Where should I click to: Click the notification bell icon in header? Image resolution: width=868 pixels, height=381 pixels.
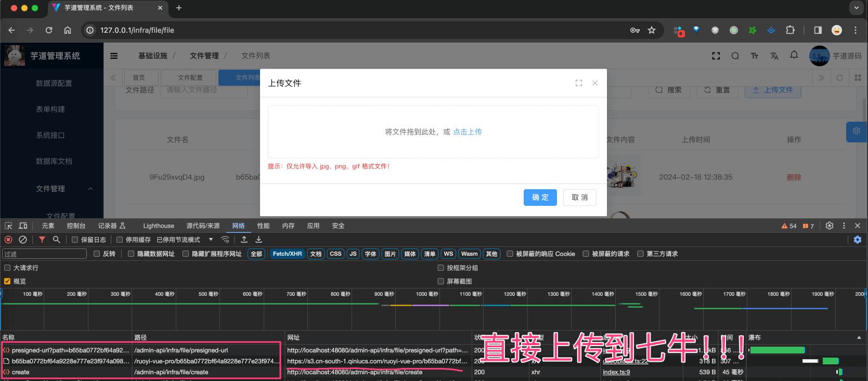[x=794, y=55]
